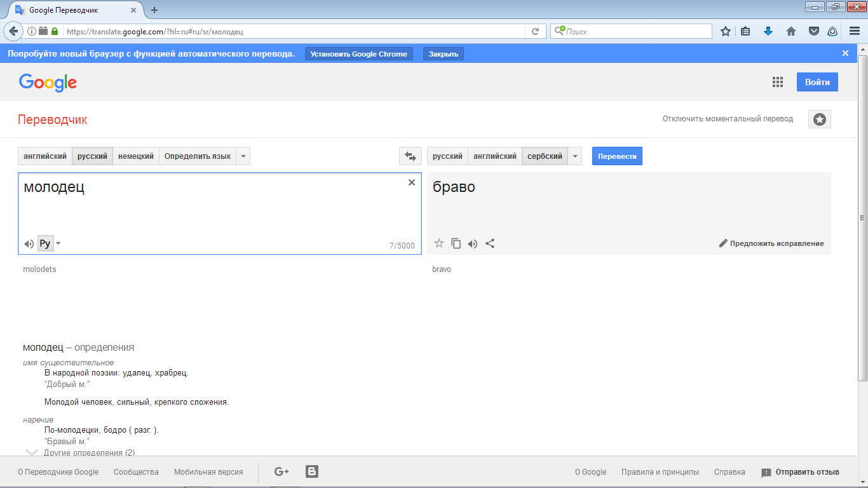Image resolution: width=868 pixels, height=488 pixels.
Task: Expand the source languages dropdown
Action: 243,156
